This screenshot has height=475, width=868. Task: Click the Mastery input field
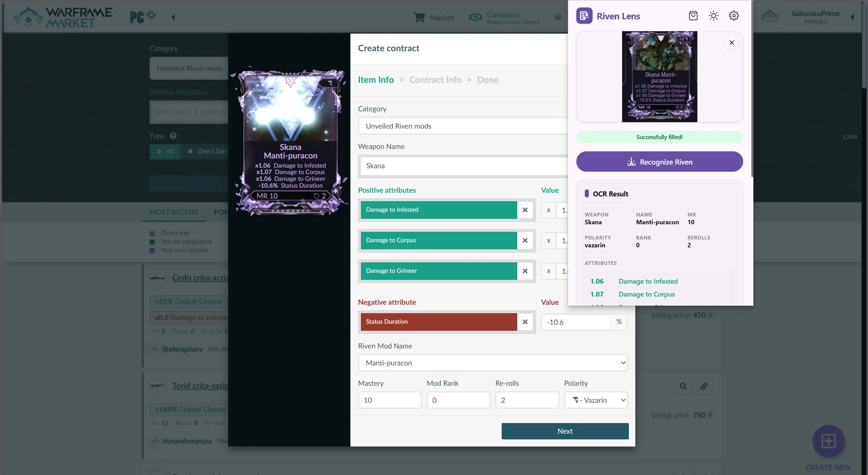pyautogui.click(x=389, y=400)
